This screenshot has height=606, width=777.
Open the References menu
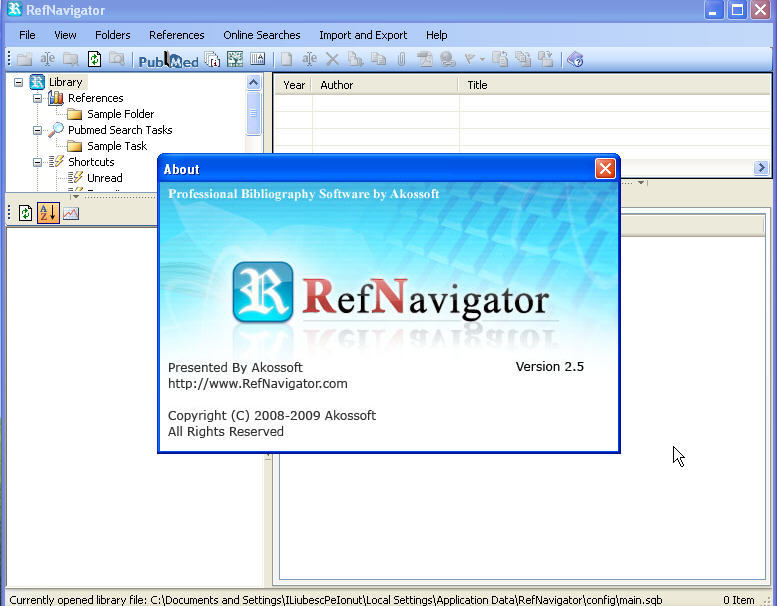point(177,35)
